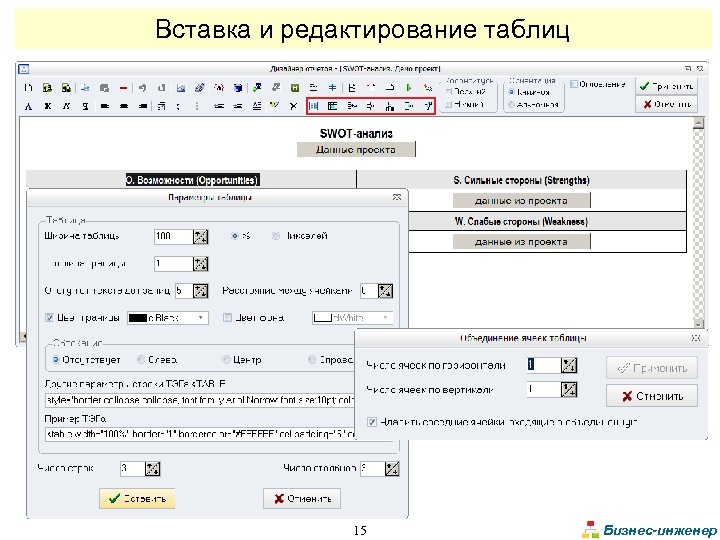Screen dimensions: 720x540
Task: Click the Данные проекта placeholder under SWOT-анализ
Action: tap(356, 150)
